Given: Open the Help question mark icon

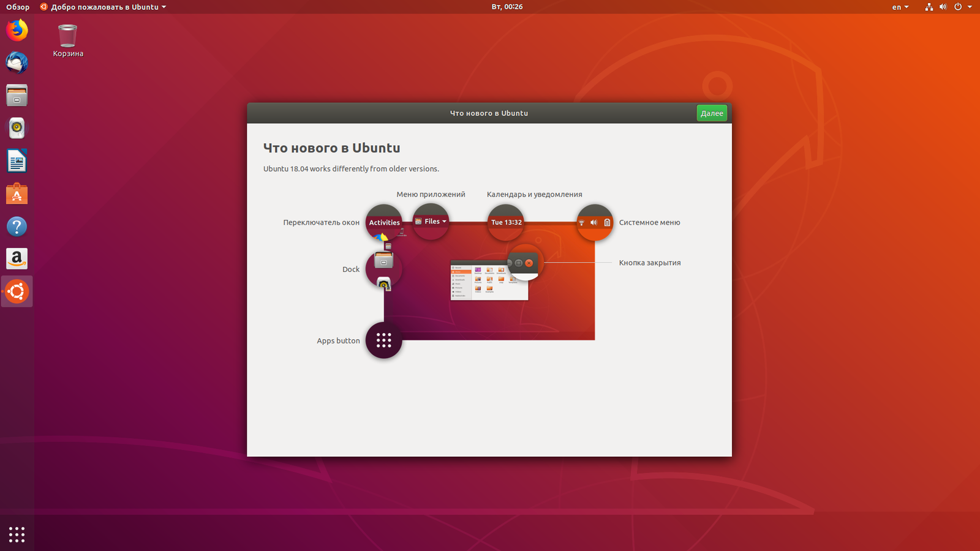Looking at the screenshot, I should coord(17,227).
